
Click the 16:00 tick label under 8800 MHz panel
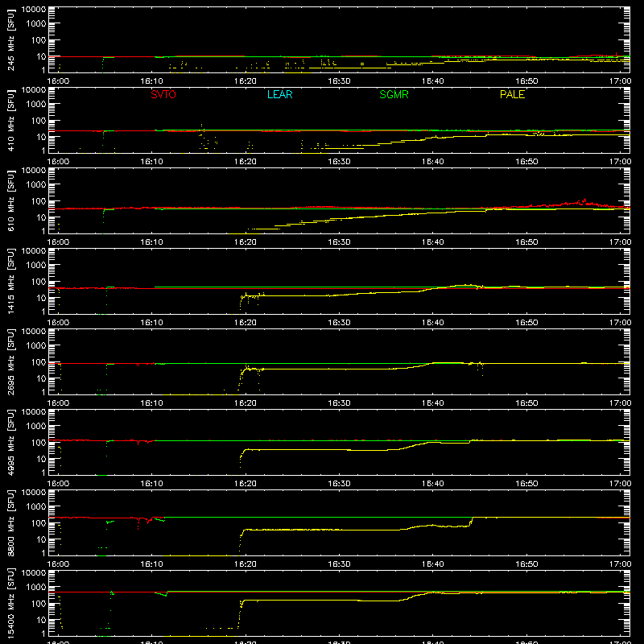click(x=58, y=564)
